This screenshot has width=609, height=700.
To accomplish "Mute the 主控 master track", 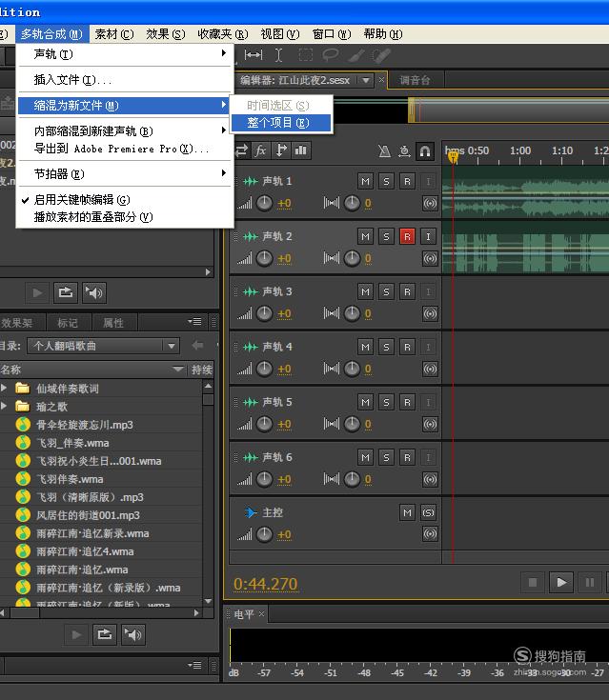I will pyautogui.click(x=407, y=513).
